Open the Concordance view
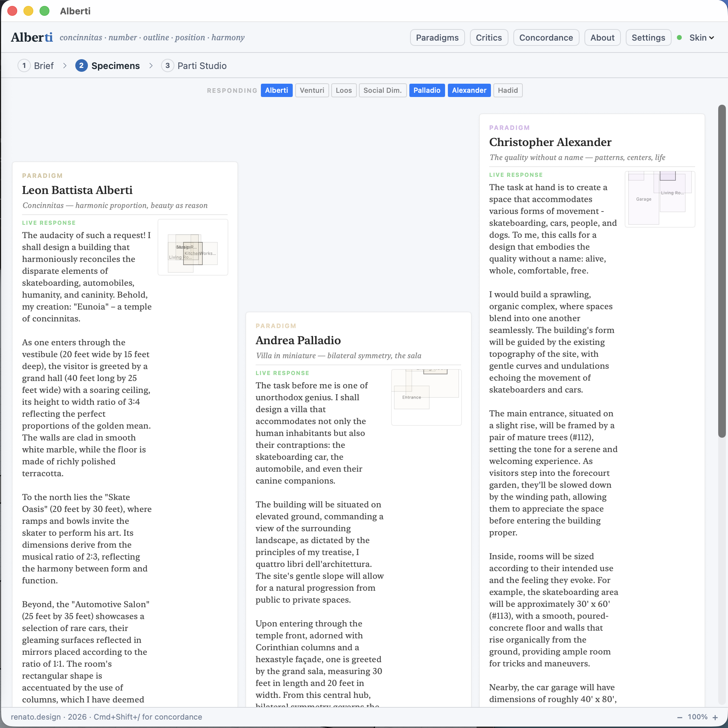This screenshot has height=728, width=728. click(x=546, y=37)
